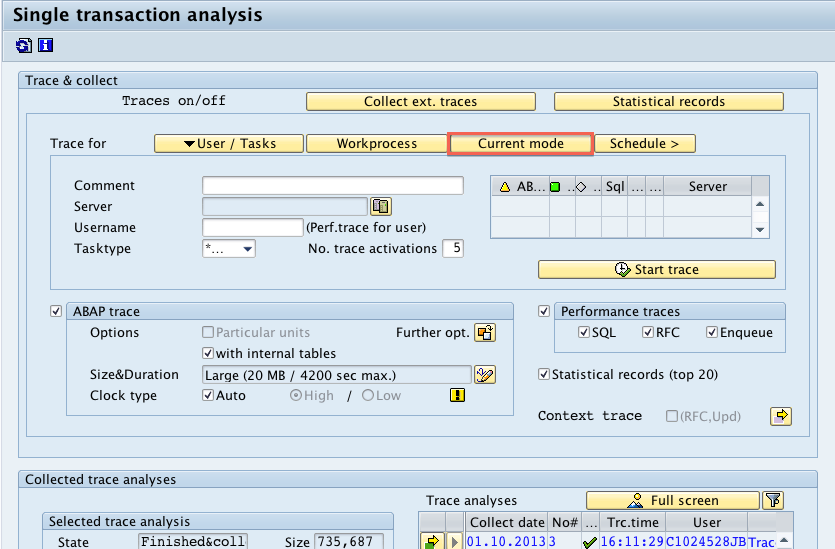Screen dimensions: 835x549
Task: Click the 01.10.2013 collect date cell
Action: tap(506, 542)
